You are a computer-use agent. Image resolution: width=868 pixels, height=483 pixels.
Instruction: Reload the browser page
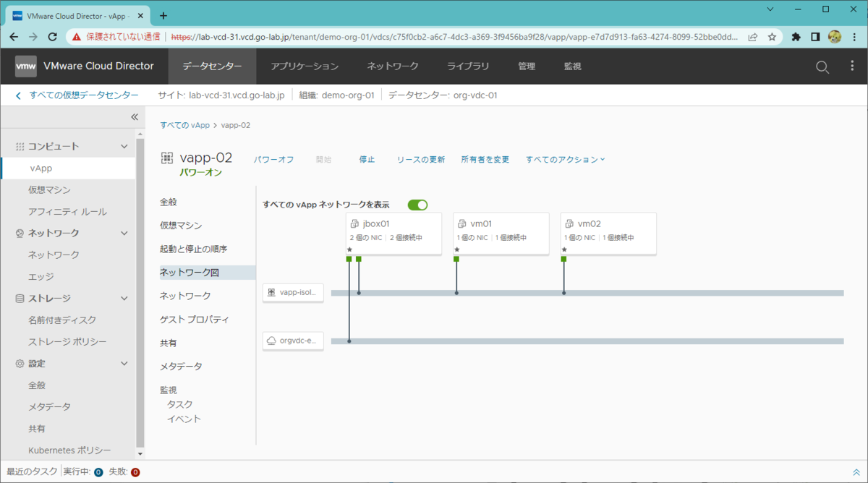tap(52, 36)
